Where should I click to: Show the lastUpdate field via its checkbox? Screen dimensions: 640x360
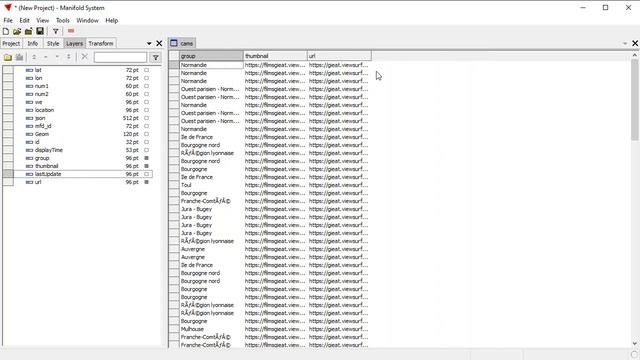(146, 174)
